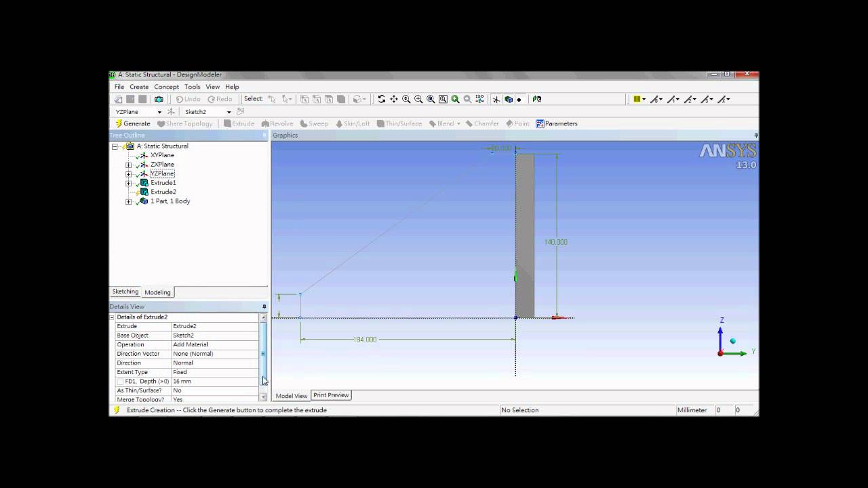
Task: Toggle the display model icon
Action: [x=509, y=99]
